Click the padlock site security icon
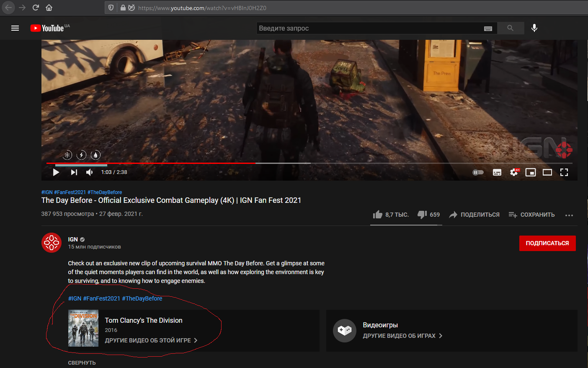Image resolution: width=588 pixels, height=368 pixels. [123, 8]
